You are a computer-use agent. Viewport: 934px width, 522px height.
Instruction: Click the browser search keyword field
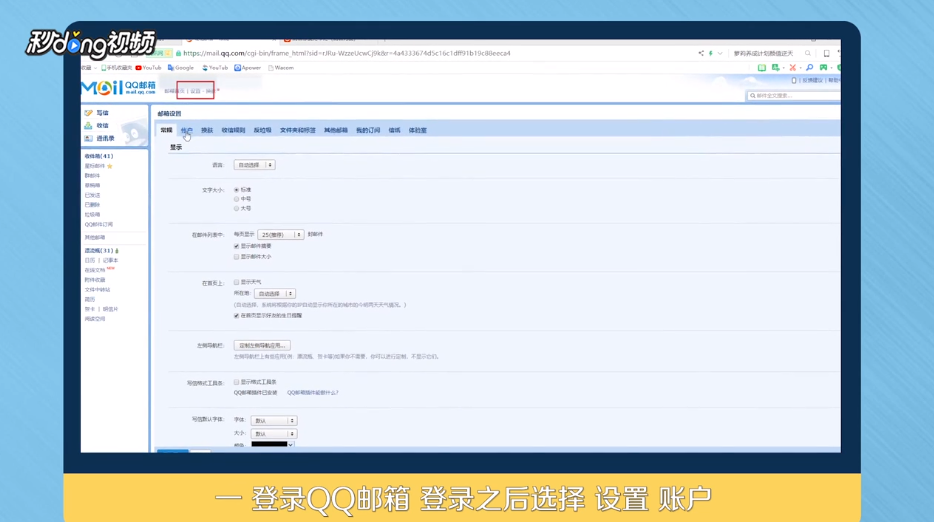[x=766, y=53]
